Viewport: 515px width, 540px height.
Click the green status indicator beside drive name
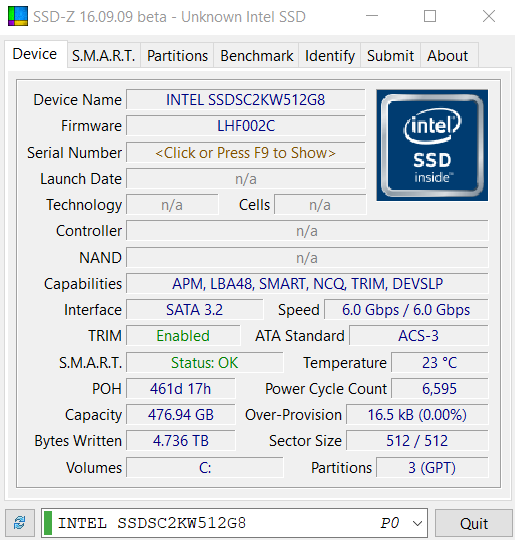[48, 523]
